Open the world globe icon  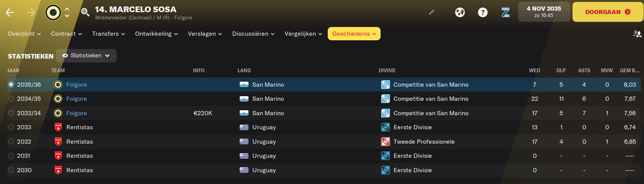pos(460,13)
